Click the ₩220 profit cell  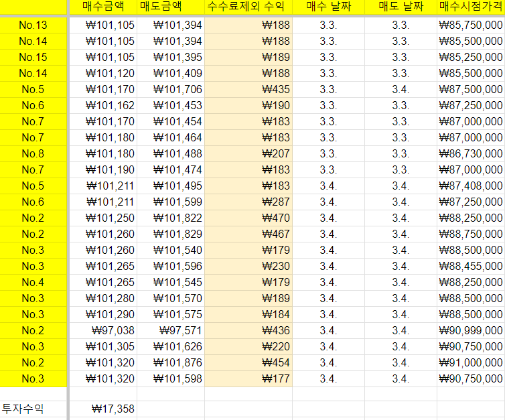248,346
